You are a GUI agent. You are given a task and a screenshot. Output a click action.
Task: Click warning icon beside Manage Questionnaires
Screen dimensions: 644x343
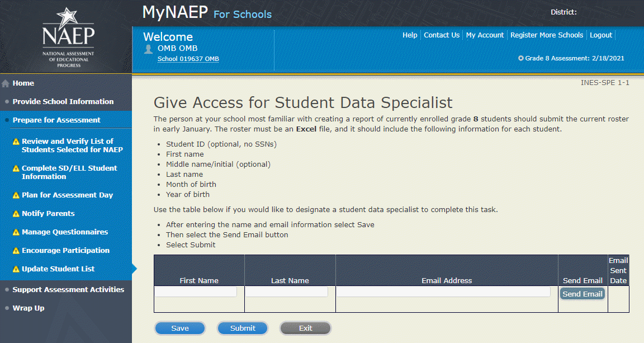pos(16,232)
